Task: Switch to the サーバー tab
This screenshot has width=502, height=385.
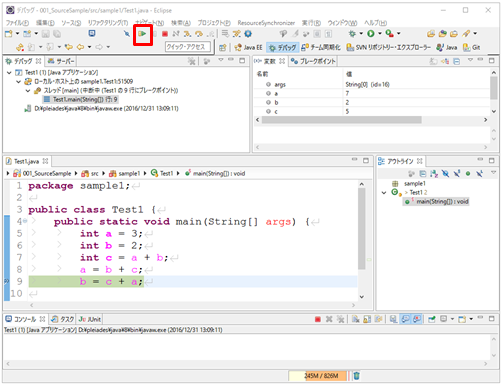Action: 61,61
